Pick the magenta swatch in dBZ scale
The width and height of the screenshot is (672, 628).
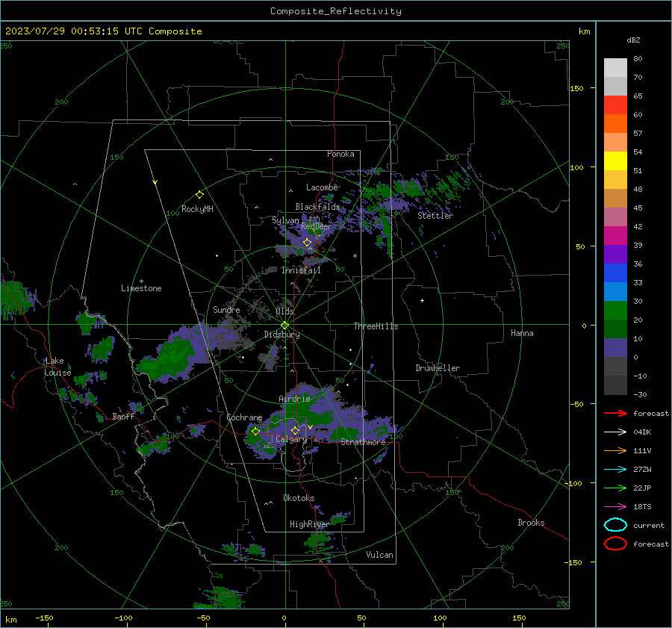[x=615, y=235]
